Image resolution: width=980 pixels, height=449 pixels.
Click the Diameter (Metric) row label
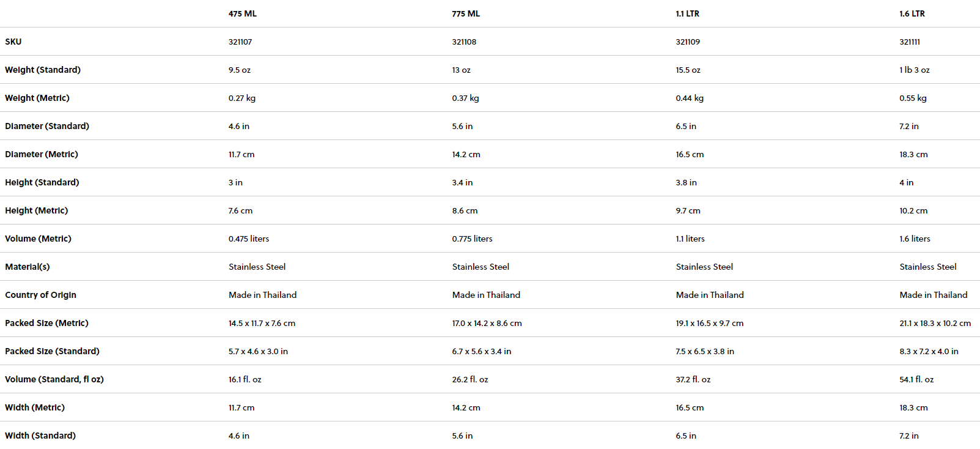tap(42, 154)
